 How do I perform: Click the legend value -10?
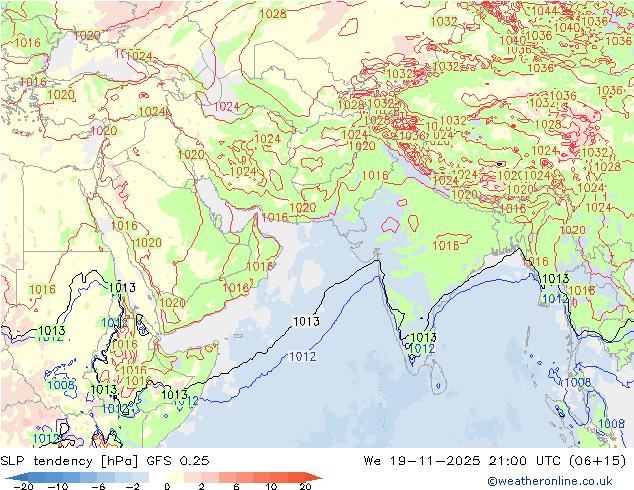click(x=58, y=486)
